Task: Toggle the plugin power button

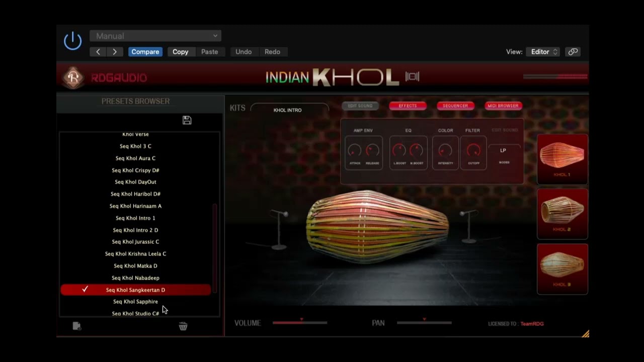Action: point(73,41)
